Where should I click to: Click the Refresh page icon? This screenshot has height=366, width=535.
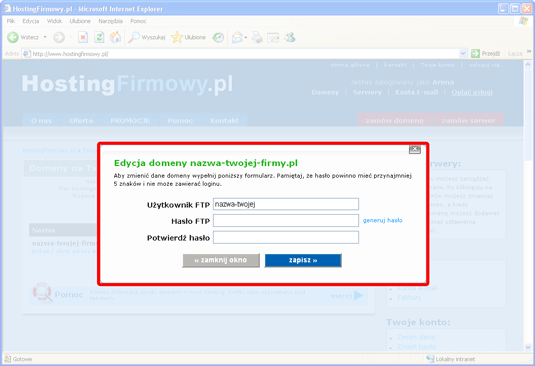point(99,37)
